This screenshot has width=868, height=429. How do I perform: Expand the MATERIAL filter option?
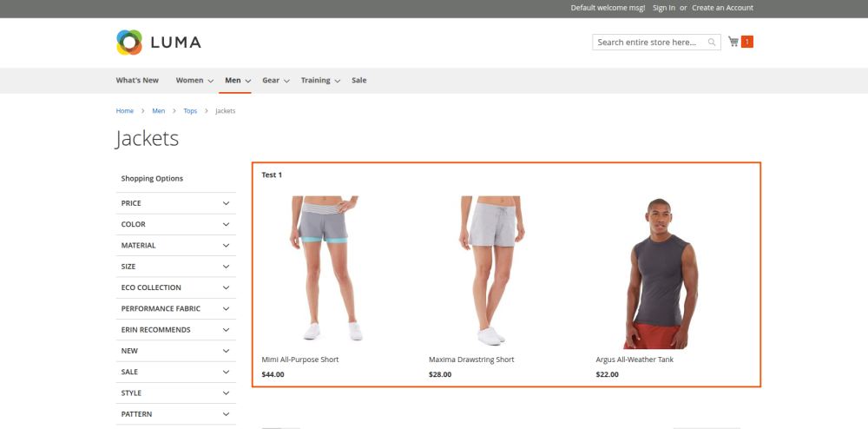[175, 246]
